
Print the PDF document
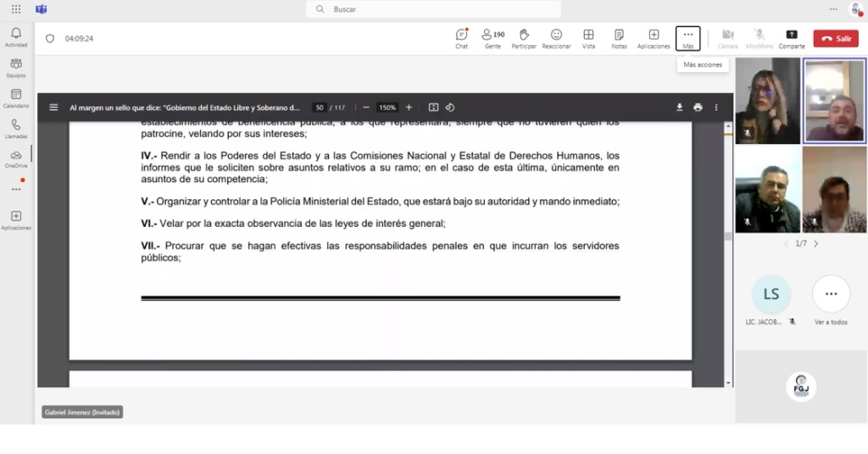pos(698,108)
